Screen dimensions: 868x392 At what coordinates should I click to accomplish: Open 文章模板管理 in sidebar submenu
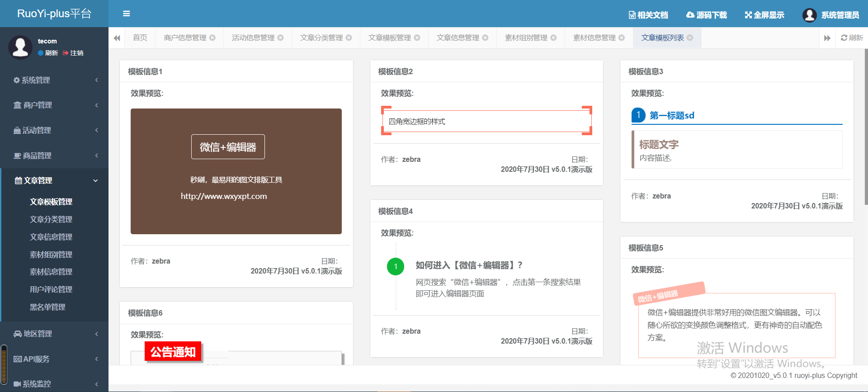(51, 202)
